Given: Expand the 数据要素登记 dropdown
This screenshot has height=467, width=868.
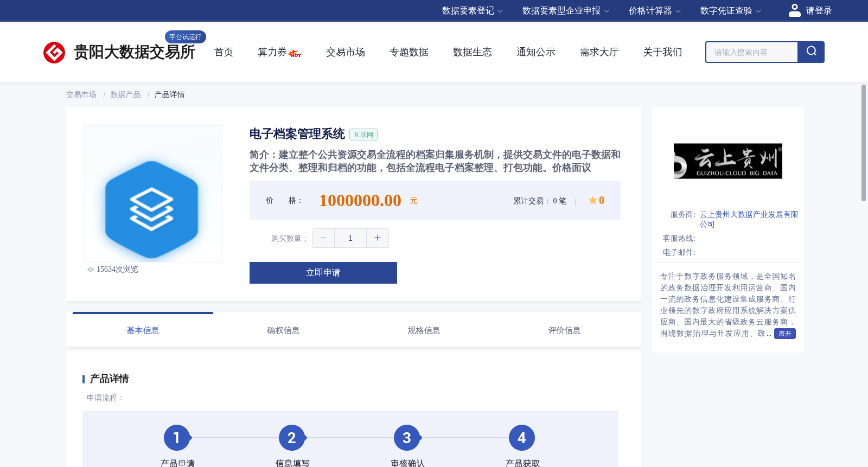Looking at the screenshot, I should (473, 11).
